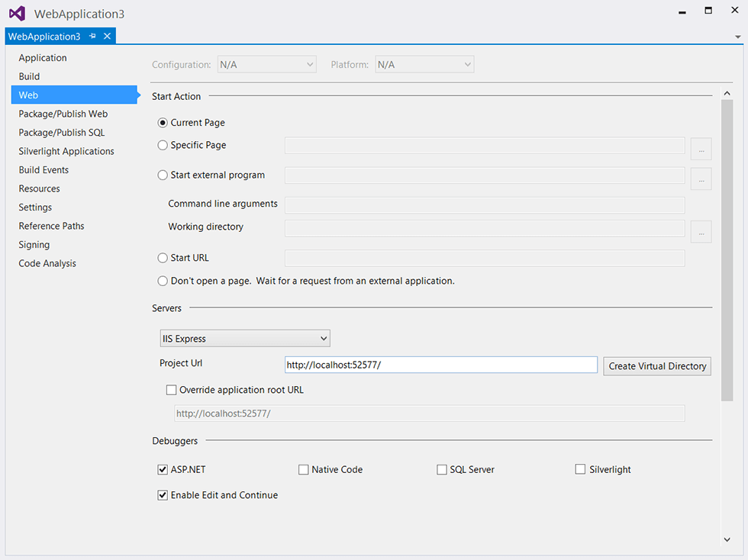Click the scrollbar down arrow
748x560 pixels.
coord(727,539)
